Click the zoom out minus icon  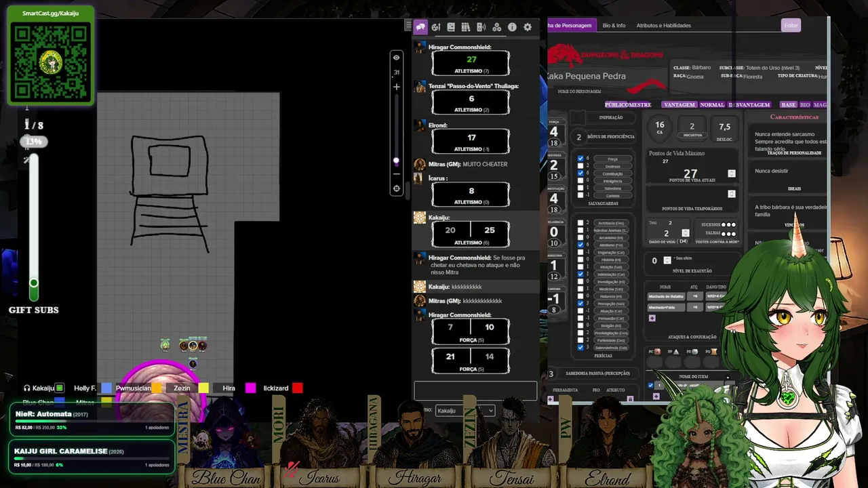tap(397, 174)
